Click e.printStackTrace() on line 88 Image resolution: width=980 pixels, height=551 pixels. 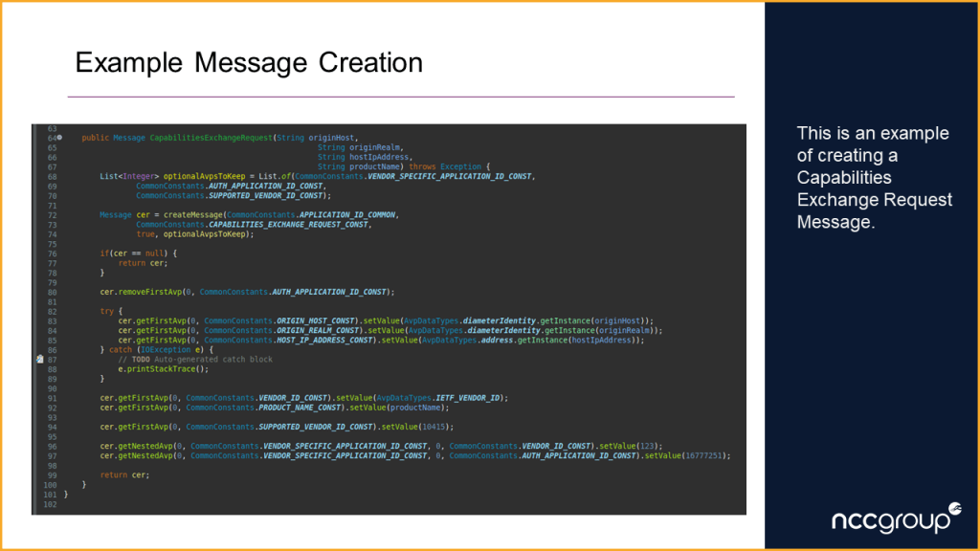(x=163, y=369)
